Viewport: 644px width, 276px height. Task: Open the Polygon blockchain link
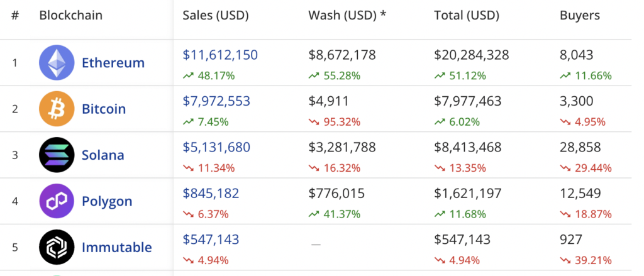click(107, 201)
